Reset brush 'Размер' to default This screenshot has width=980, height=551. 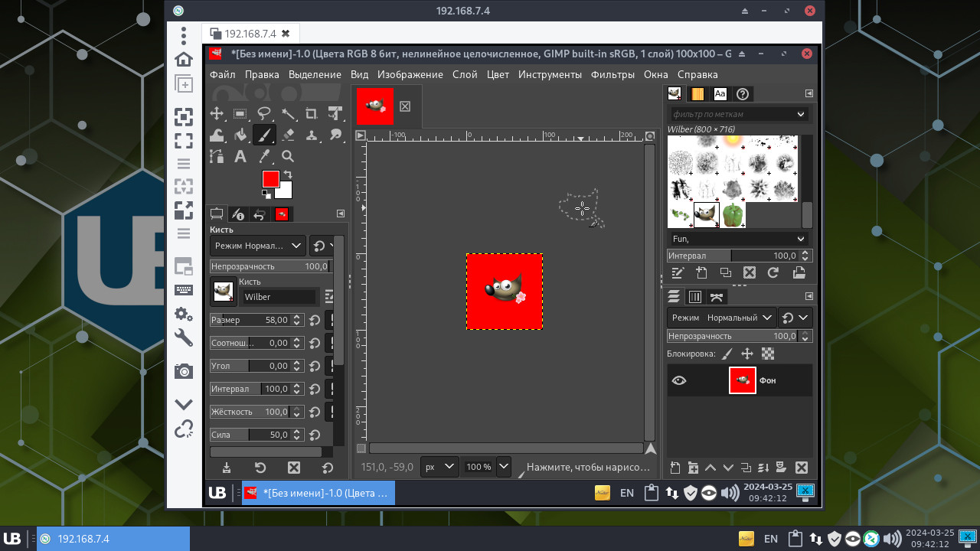[314, 320]
